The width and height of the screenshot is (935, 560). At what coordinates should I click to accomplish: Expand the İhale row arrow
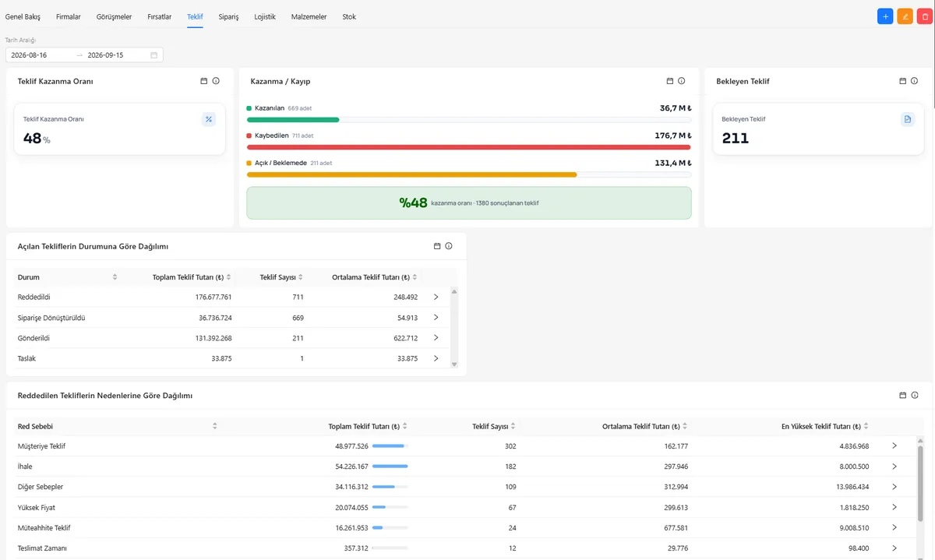pos(894,467)
